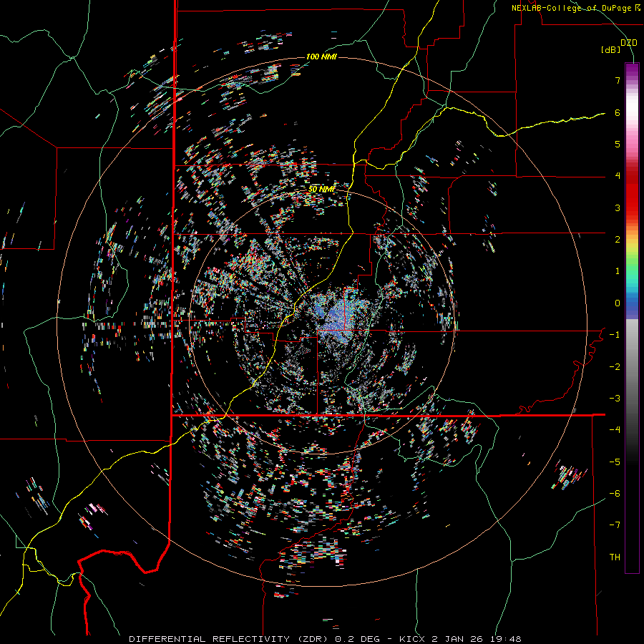Select the -6 value on the legend
The height and width of the screenshot is (644, 644).
pyautogui.click(x=615, y=494)
